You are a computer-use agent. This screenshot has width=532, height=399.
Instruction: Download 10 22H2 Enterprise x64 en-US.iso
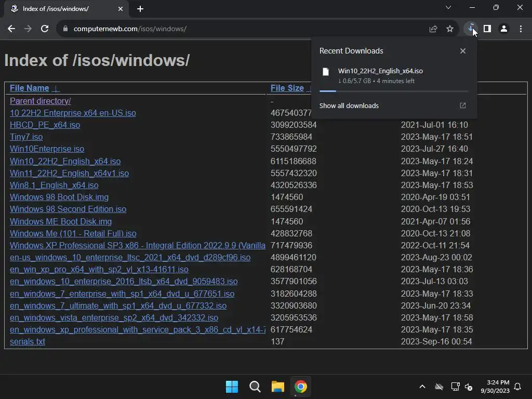coord(73,113)
